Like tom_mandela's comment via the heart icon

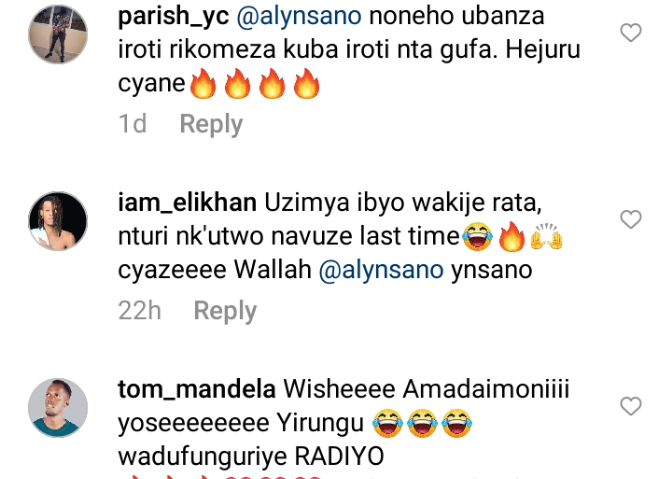click(x=631, y=406)
